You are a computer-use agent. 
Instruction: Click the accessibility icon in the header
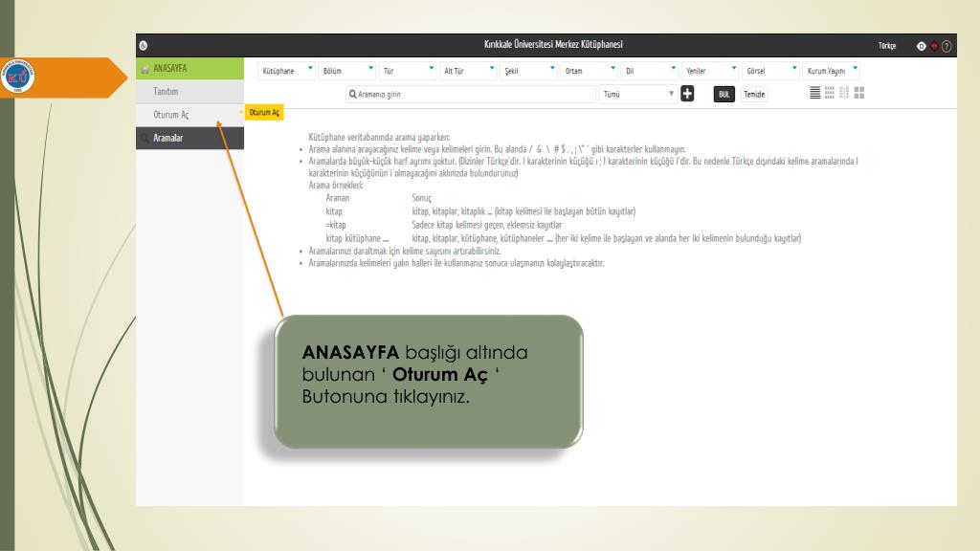pyautogui.click(x=144, y=46)
